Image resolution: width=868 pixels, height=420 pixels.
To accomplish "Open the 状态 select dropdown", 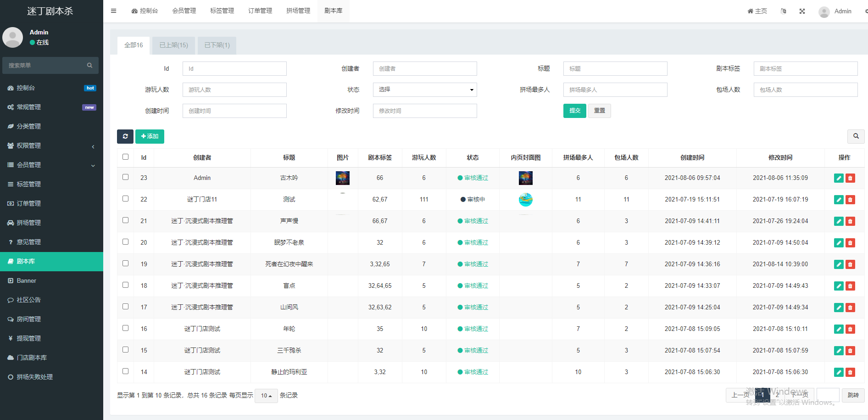I will pos(424,90).
